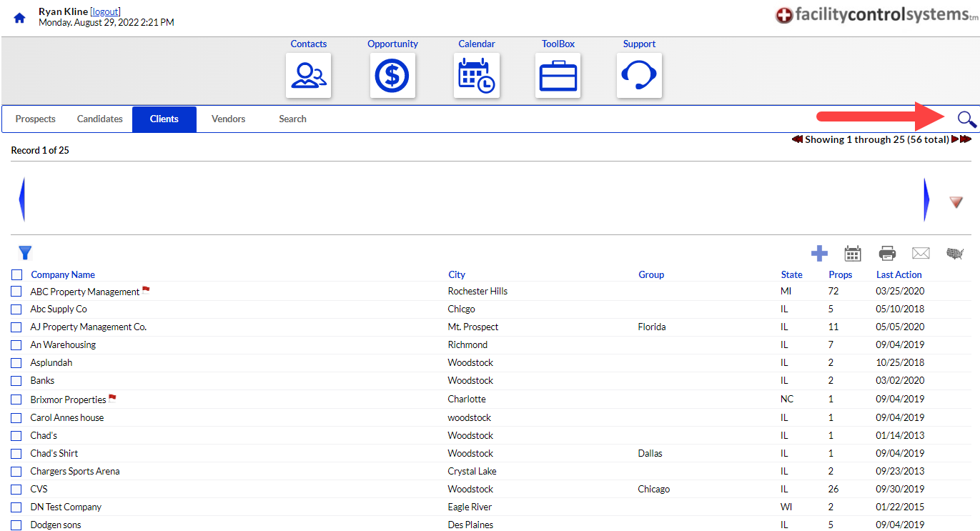Open the Support headset icon

tap(639, 75)
